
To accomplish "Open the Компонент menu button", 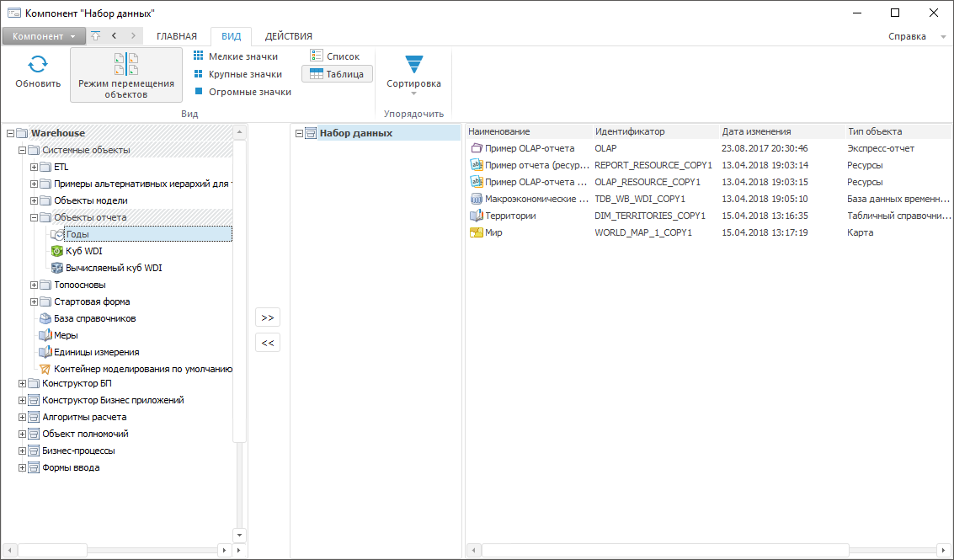I will pos(44,36).
